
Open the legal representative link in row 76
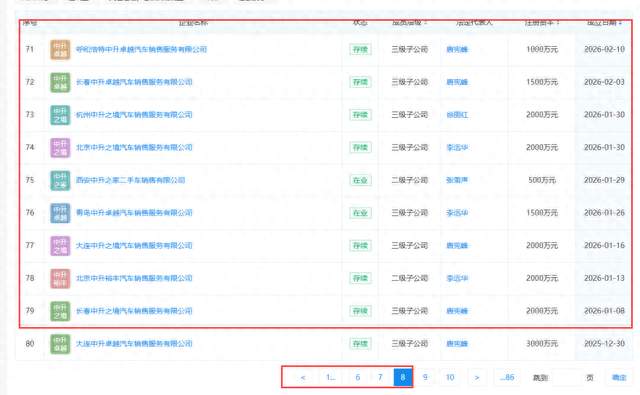point(457,213)
